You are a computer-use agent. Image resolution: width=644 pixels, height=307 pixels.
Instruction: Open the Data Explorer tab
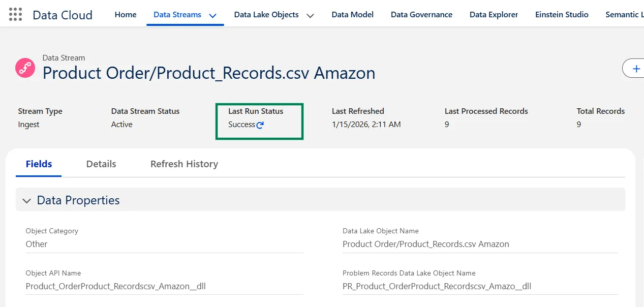coord(494,15)
